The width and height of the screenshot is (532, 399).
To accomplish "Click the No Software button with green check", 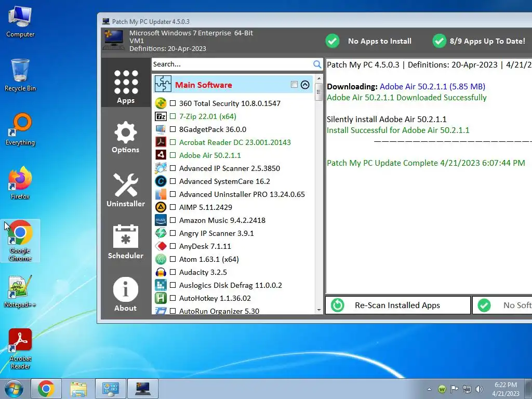I will click(502, 305).
